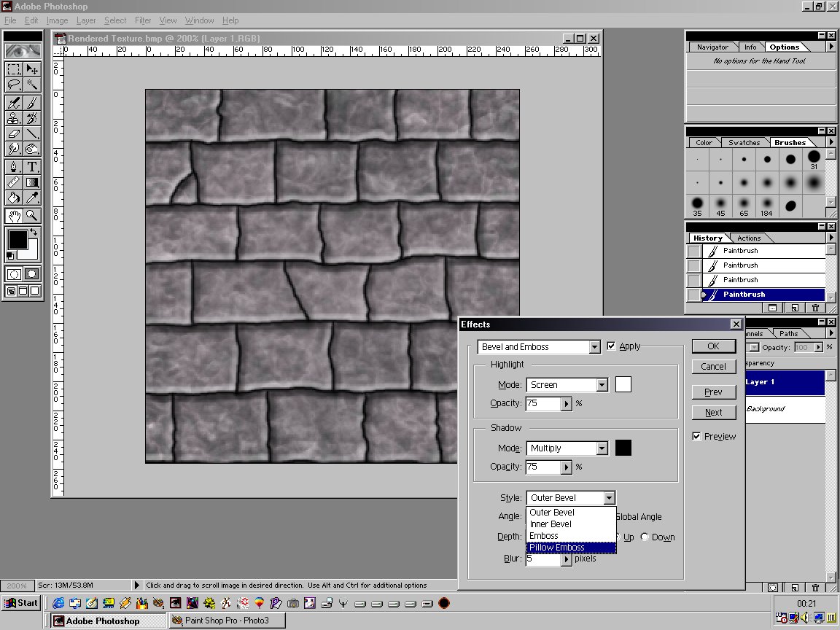
Task: Open the Filter menu
Action: click(x=143, y=20)
